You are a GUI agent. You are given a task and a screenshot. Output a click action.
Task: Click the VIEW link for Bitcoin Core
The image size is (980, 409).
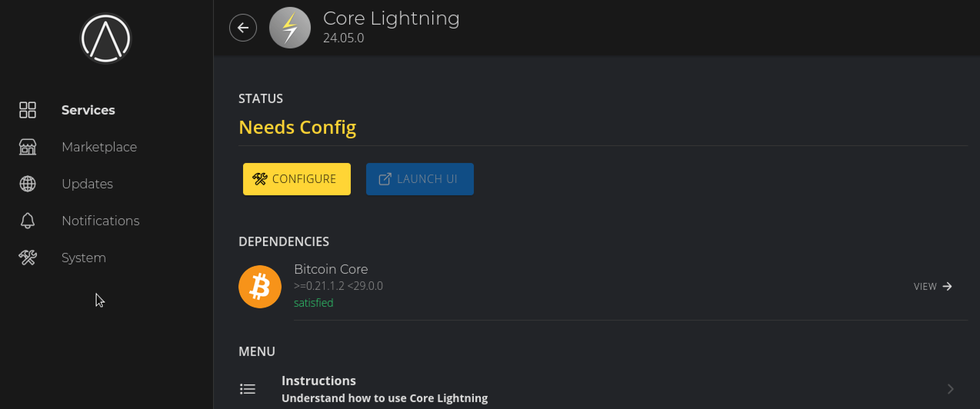click(x=925, y=286)
